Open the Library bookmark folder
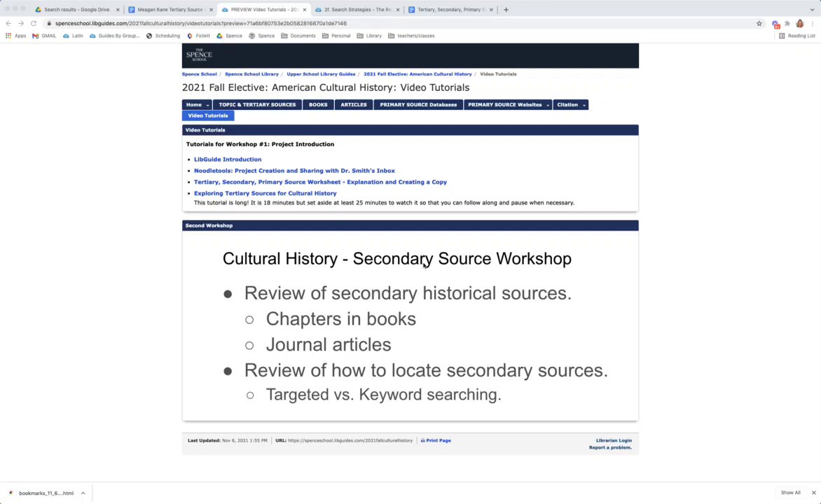 click(x=369, y=36)
